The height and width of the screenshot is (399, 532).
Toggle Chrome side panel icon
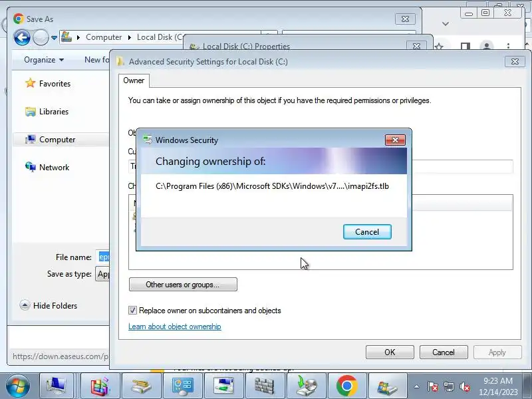pos(465,46)
